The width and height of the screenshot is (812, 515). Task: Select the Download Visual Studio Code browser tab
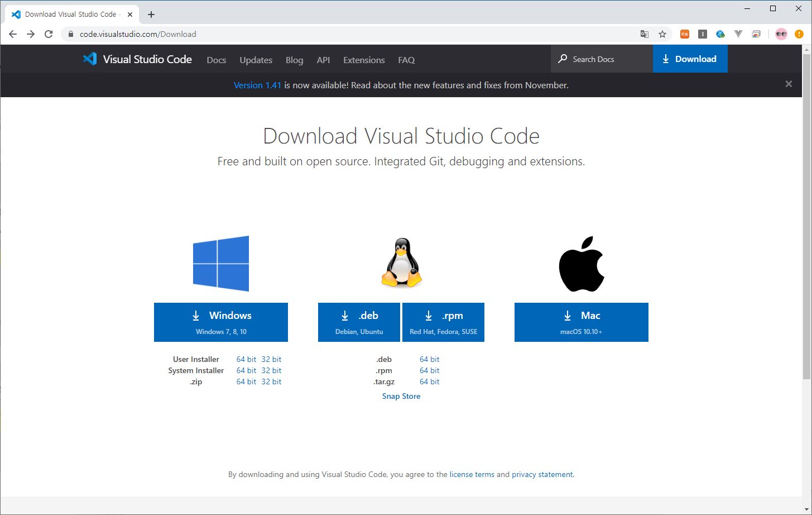71,15
